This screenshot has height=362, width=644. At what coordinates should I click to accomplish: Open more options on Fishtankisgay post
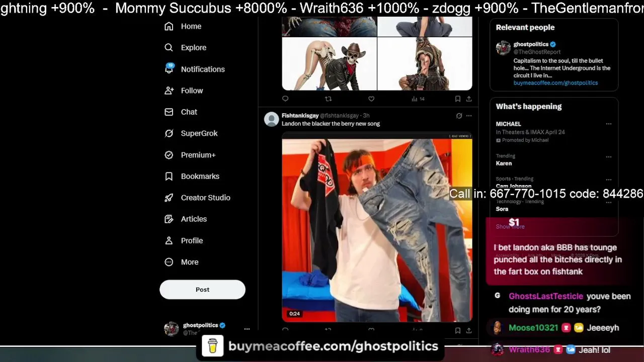tap(469, 116)
